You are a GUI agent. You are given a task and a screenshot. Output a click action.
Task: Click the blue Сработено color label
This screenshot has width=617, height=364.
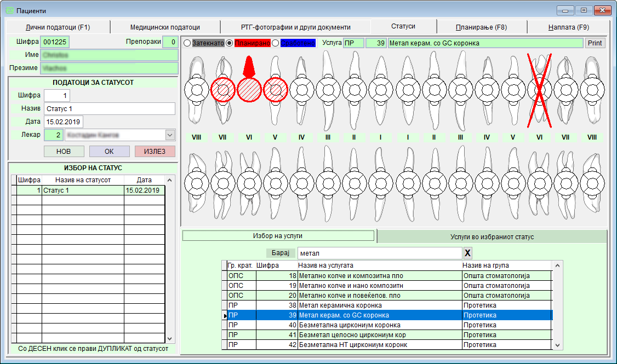coord(298,43)
